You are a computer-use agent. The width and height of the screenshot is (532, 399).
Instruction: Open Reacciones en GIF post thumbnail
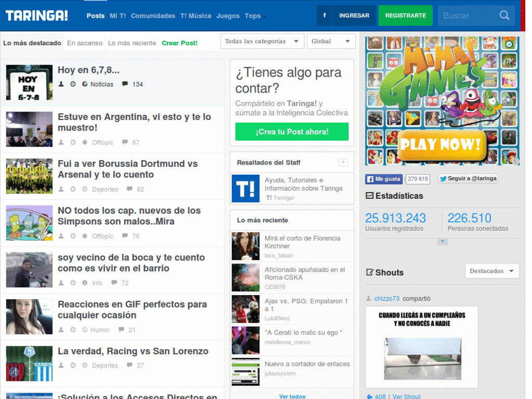(29, 316)
